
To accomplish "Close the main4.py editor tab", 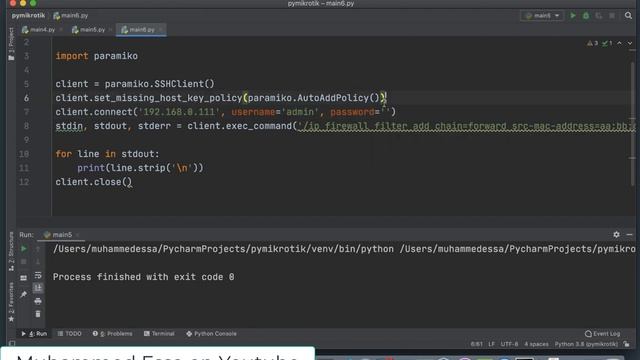I will coord(61,30).
